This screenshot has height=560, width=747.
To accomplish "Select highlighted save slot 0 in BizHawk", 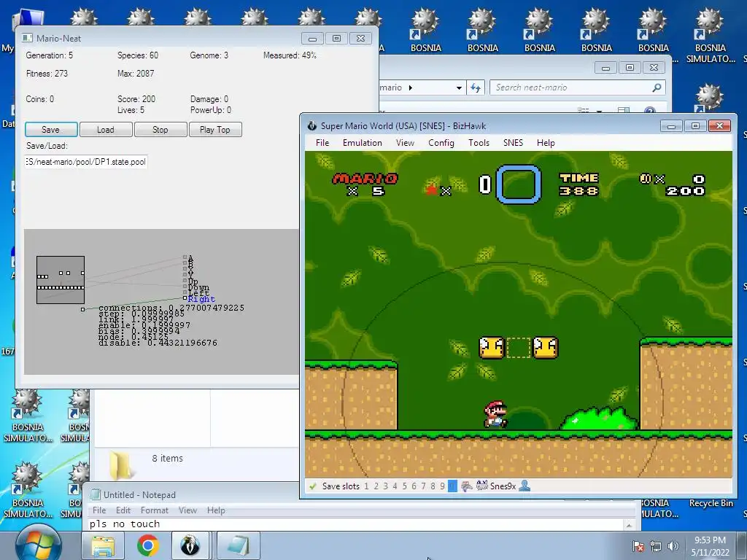I will pos(452,486).
